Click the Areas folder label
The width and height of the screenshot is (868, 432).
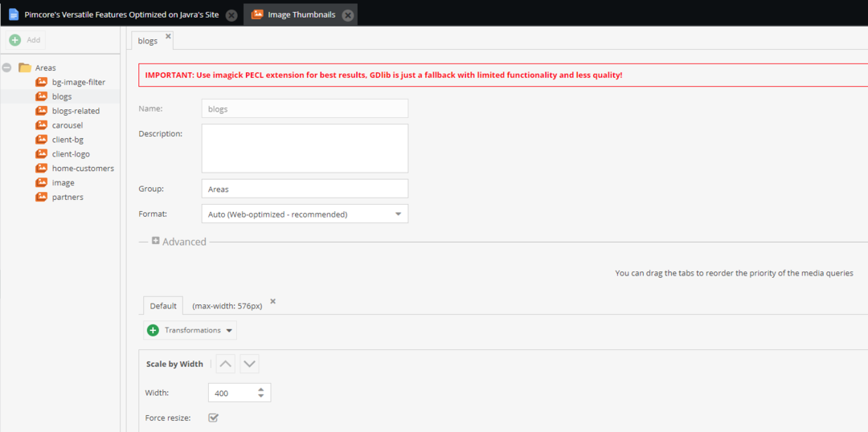(x=45, y=67)
